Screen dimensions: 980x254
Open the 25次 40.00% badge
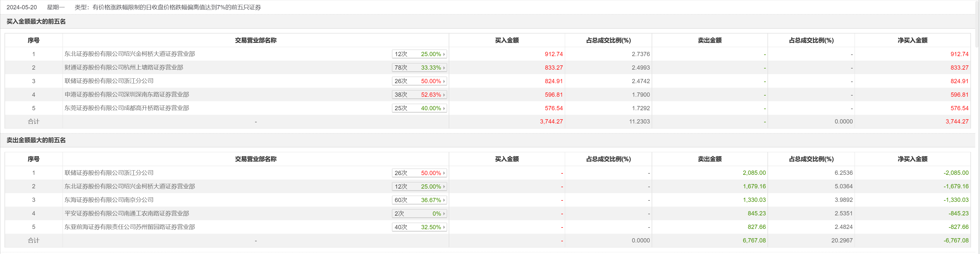pos(419,108)
